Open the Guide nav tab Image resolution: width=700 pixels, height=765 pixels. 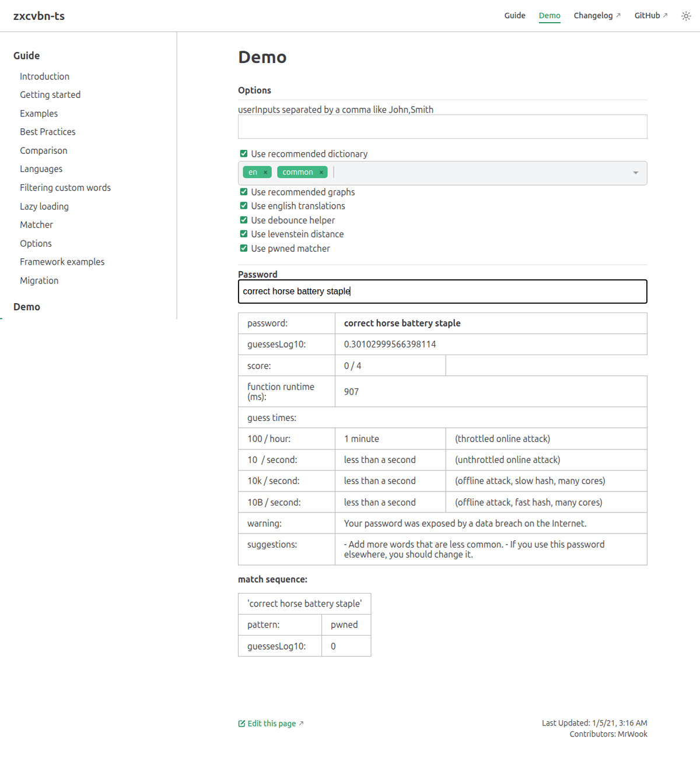pos(514,16)
